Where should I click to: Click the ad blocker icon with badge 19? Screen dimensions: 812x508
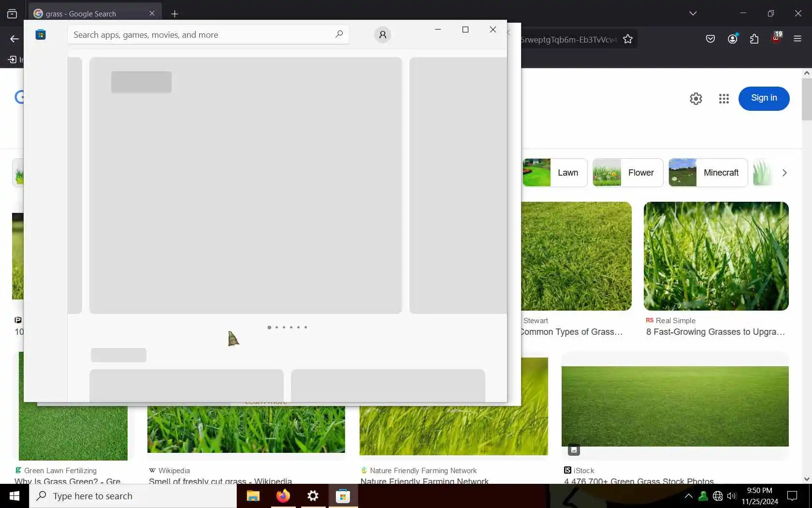[x=776, y=38]
